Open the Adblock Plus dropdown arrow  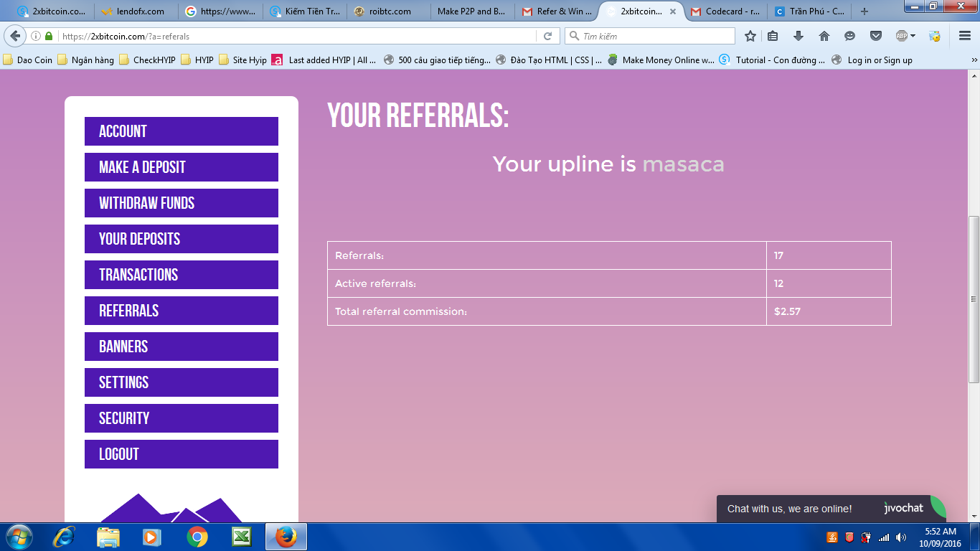point(913,36)
